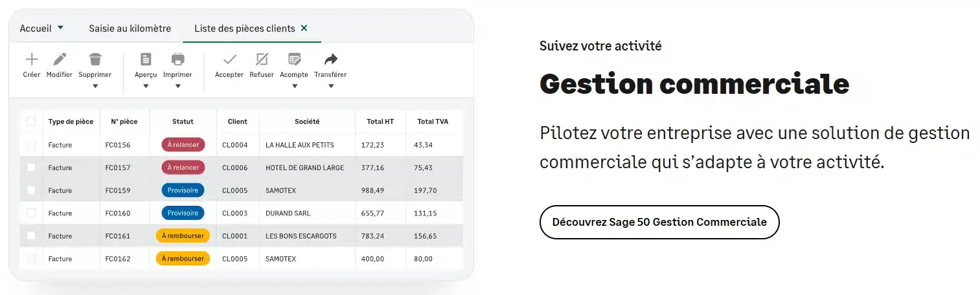Close the Liste des pièces clients tab

[x=304, y=28]
